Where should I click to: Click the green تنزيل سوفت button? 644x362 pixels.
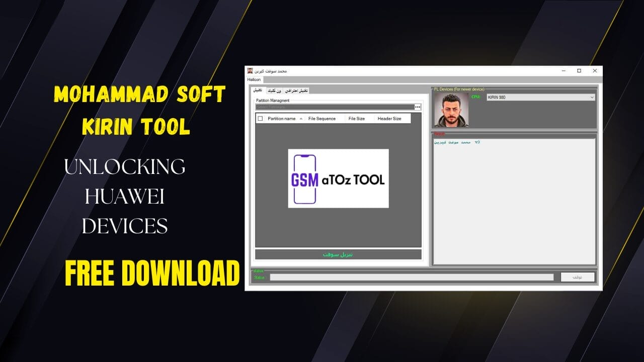(x=338, y=254)
